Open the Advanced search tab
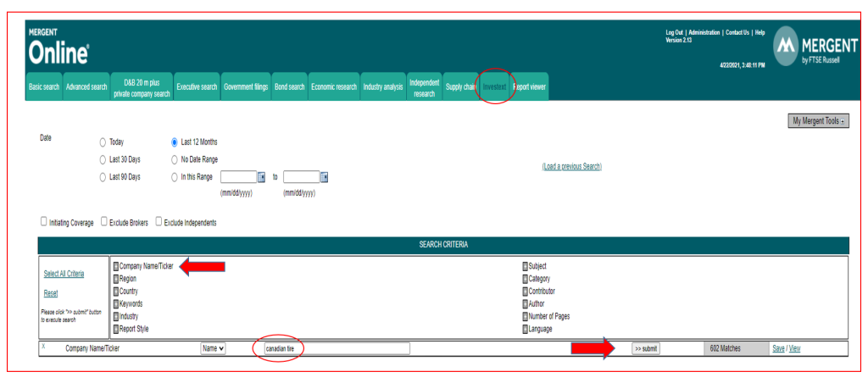Screen dimensions: 868x383 [x=86, y=87]
